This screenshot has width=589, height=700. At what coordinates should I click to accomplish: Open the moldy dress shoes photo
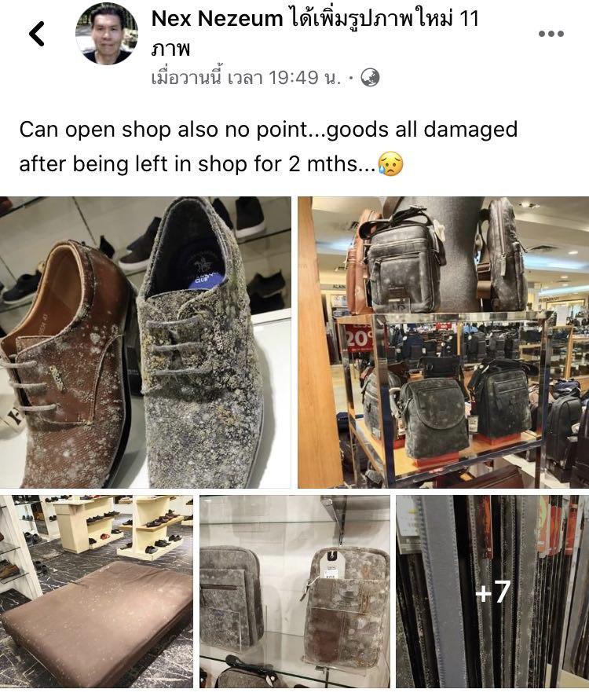coord(145,343)
